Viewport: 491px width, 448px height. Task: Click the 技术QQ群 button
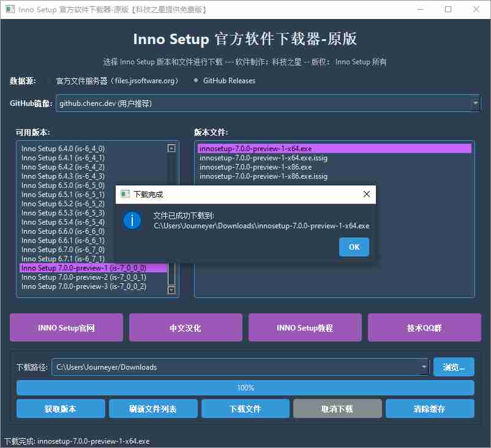click(424, 327)
